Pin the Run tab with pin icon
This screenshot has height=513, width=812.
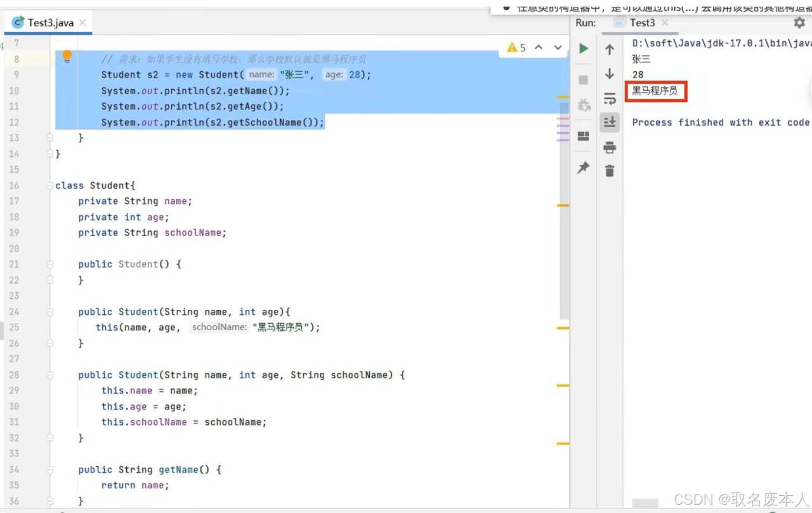tap(584, 168)
